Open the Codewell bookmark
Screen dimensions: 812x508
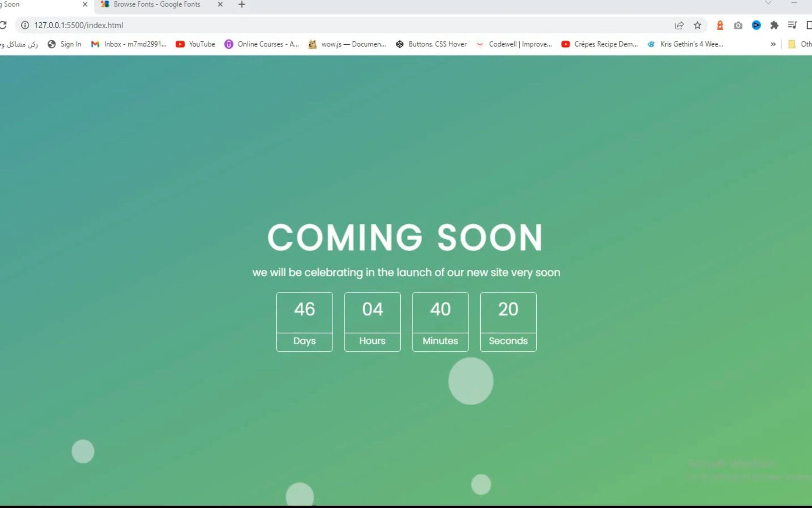(x=515, y=44)
